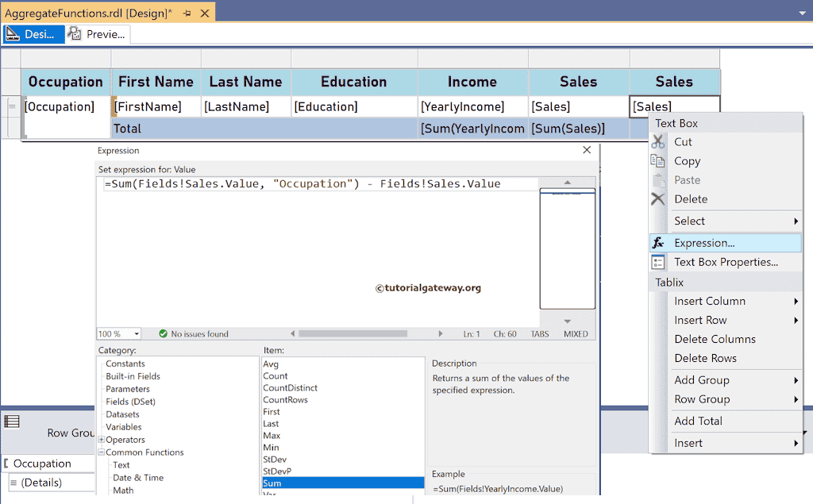Click the Row Groups grid icon

click(x=12, y=421)
